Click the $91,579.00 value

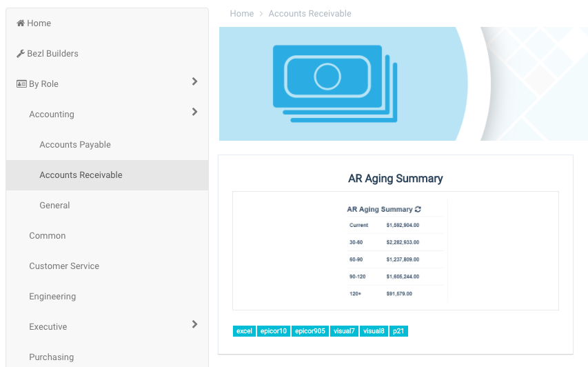(399, 294)
